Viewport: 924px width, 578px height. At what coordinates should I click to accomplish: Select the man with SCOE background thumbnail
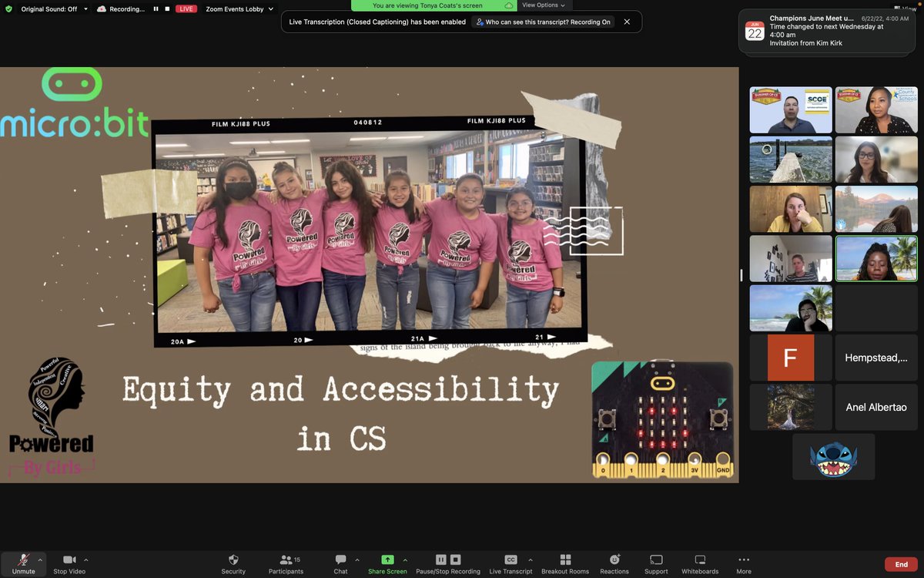pos(791,110)
